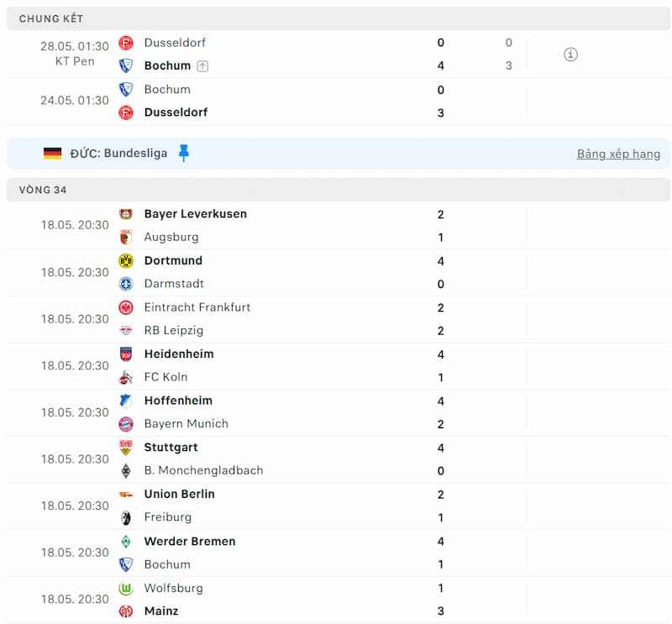Click the Dortmund club crest

pyautogui.click(x=126, y=261)
